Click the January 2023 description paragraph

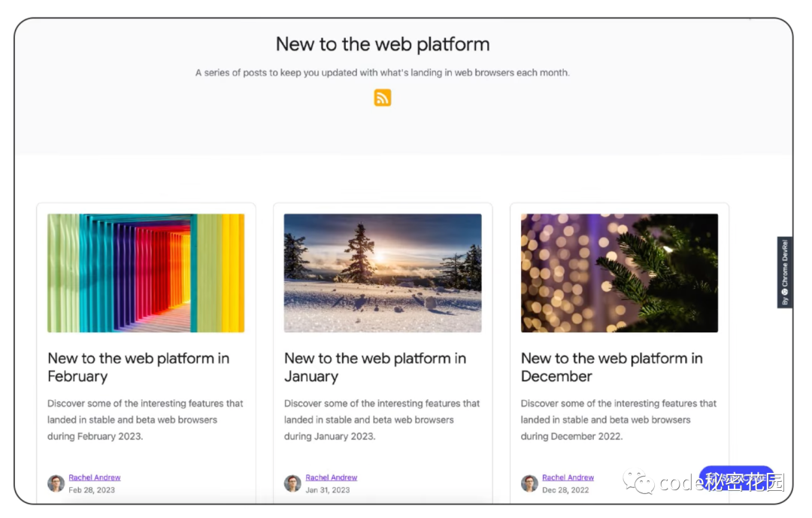tap(382, 420)
